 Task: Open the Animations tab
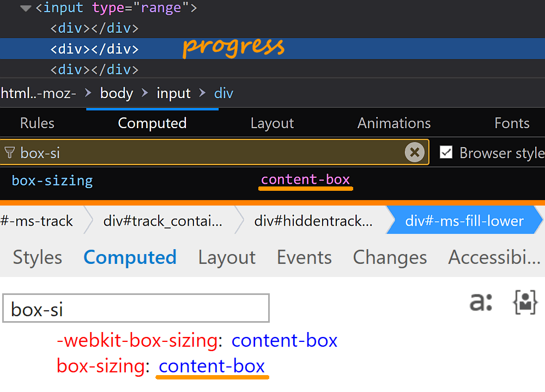click(394, 123)
